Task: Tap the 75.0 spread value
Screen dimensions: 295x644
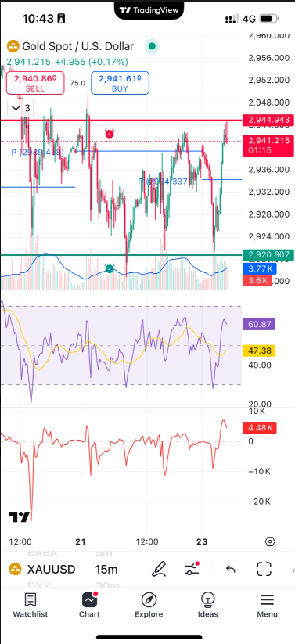Action: point(77,83)
